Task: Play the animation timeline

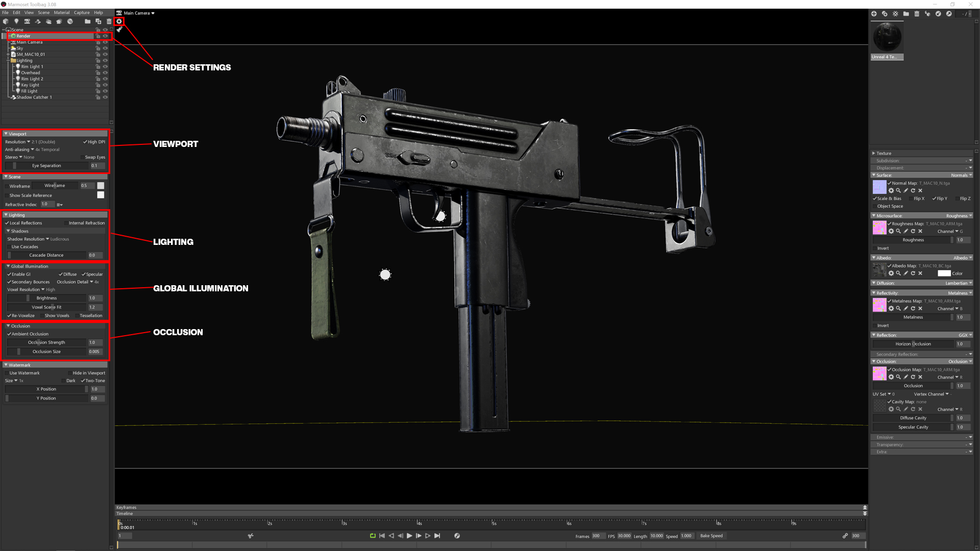Action: point(409,536)
